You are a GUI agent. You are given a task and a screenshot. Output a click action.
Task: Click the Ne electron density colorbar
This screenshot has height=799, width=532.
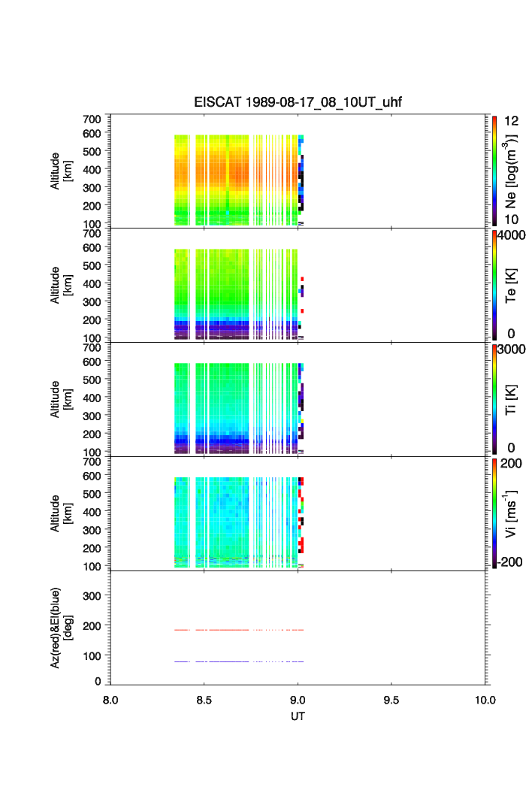click(494, 171)
